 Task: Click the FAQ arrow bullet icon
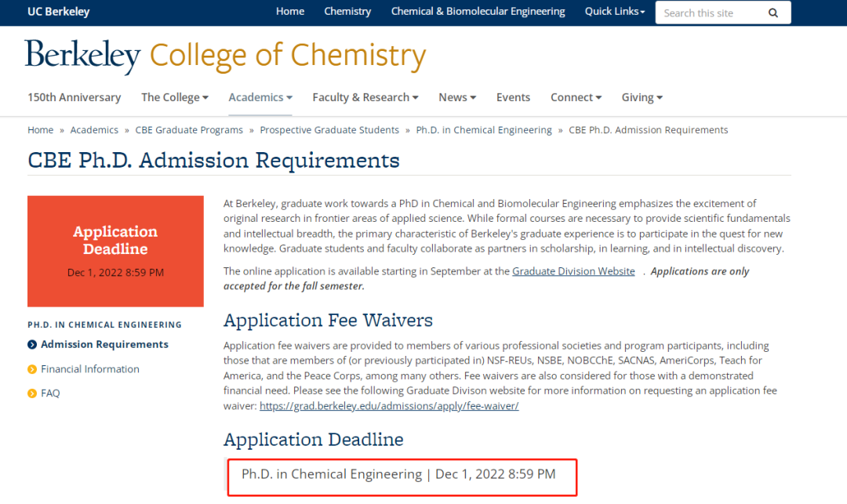tap(32, 393)
